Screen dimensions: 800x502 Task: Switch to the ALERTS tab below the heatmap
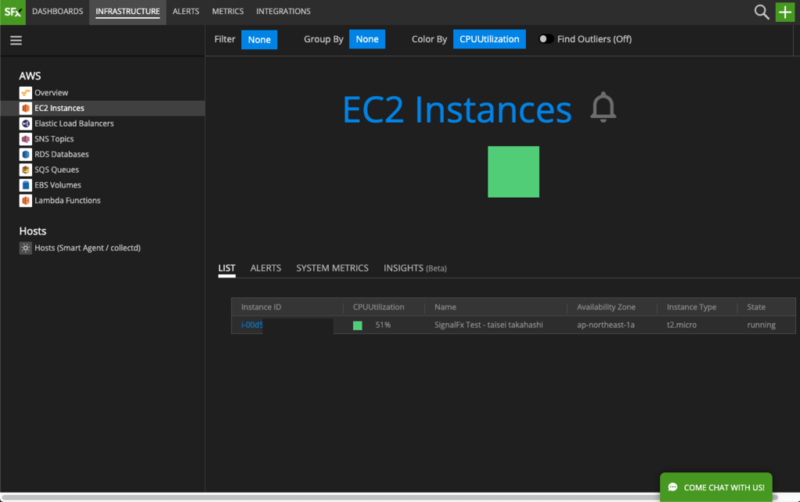(x=265, y=268)
